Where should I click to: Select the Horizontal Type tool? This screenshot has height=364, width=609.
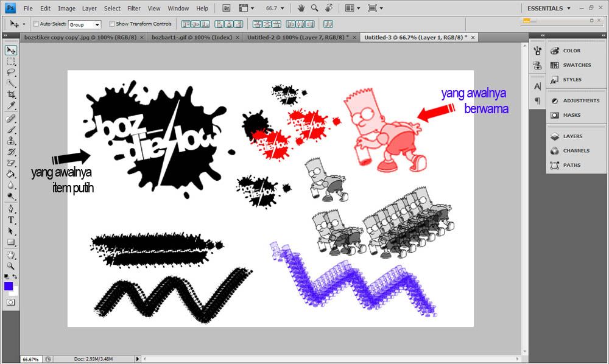pos(10,220)
